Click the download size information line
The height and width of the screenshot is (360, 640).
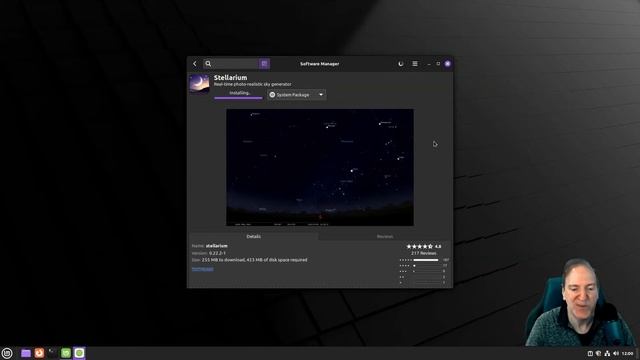(x=249, y=260)
